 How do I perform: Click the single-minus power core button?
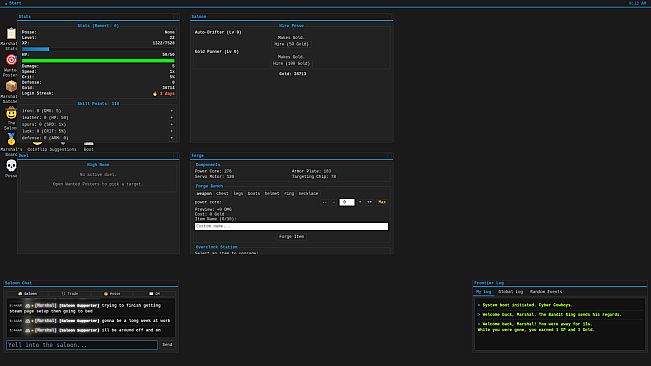point(333,202)
